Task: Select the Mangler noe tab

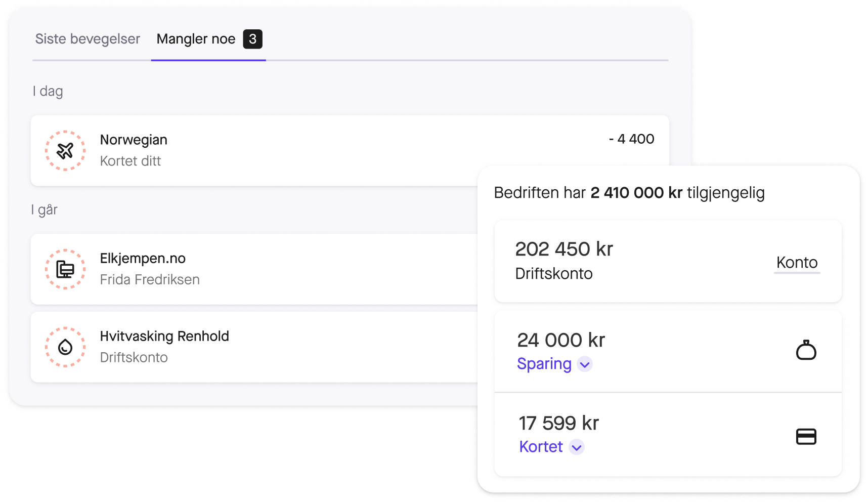Action: pos(196,39)
